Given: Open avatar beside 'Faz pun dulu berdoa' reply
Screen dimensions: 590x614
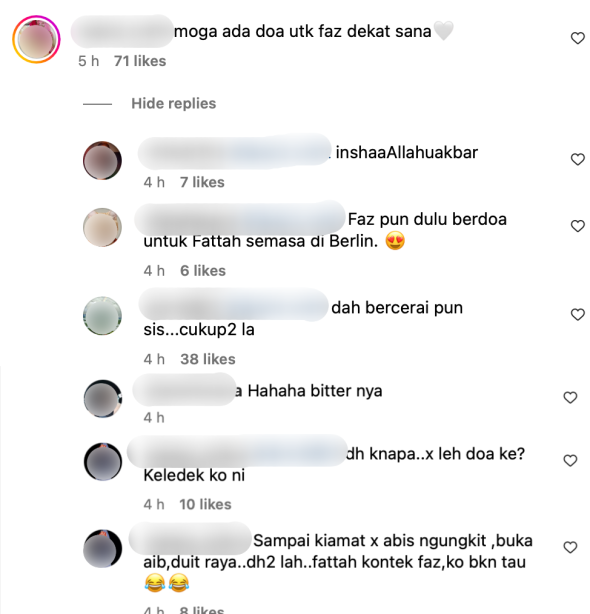Looking at the screenshot, I should [x=102, y=228].
